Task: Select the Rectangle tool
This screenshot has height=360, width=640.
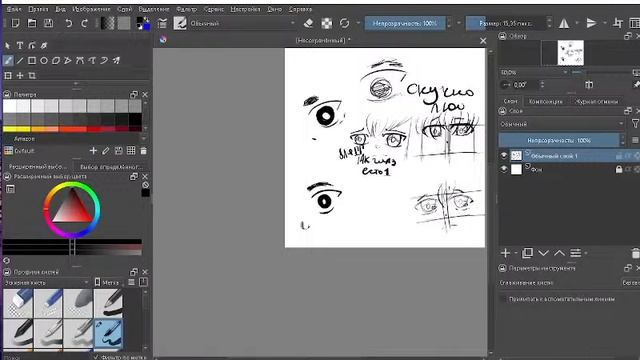Action: [32, 61]
